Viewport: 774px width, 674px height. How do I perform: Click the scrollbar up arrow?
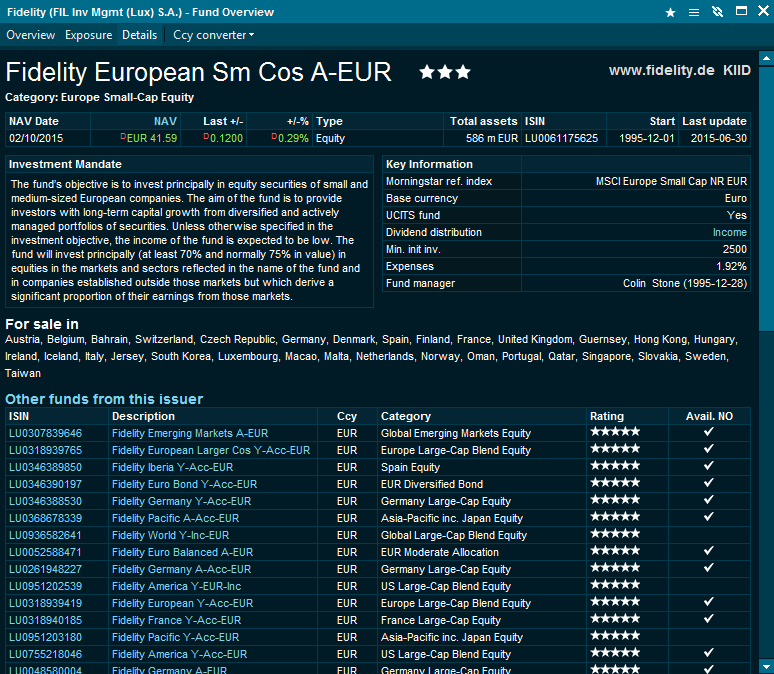(x=766, y=58)
